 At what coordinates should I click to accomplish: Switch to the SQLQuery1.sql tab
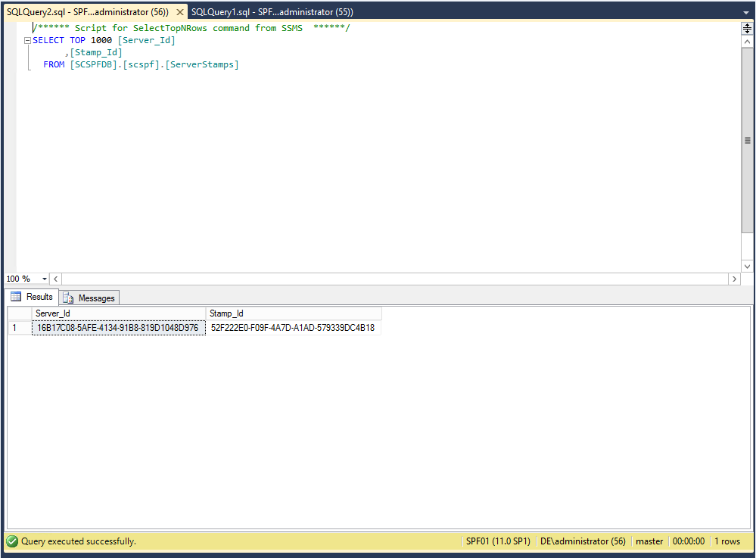pyautogui.click(x=272, y=12)
